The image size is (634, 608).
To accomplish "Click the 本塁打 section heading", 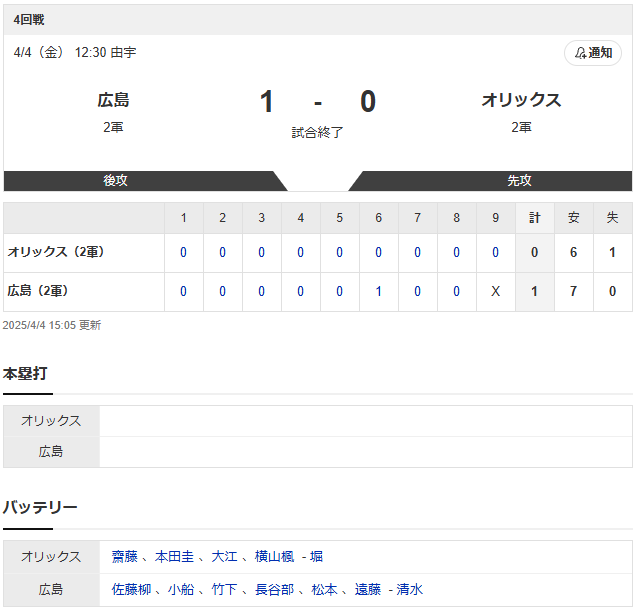I will (x=25, y=374).
